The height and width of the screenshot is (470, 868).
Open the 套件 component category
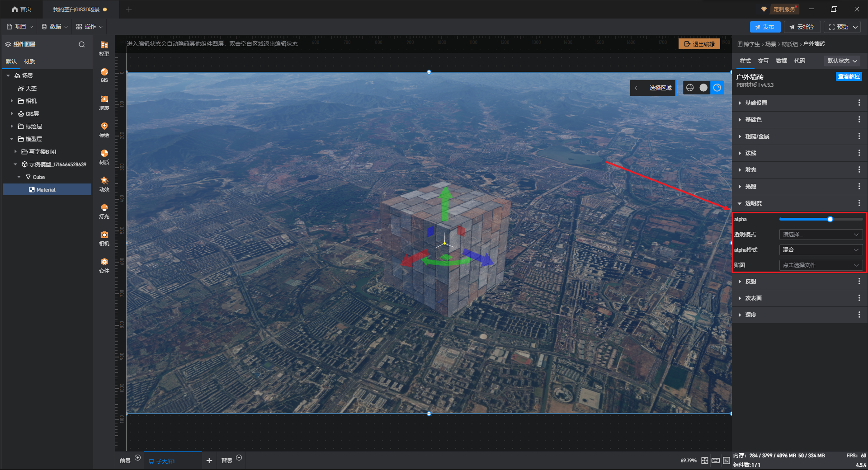point(104,265)
